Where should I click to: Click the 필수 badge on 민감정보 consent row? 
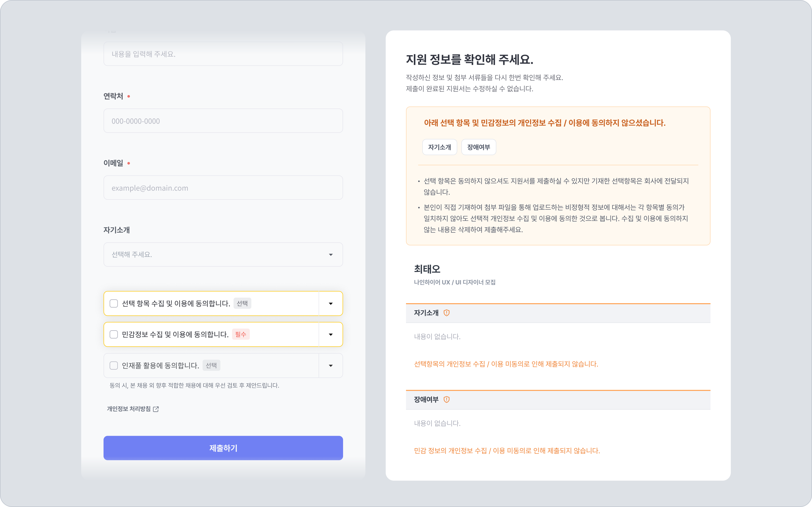241,334
